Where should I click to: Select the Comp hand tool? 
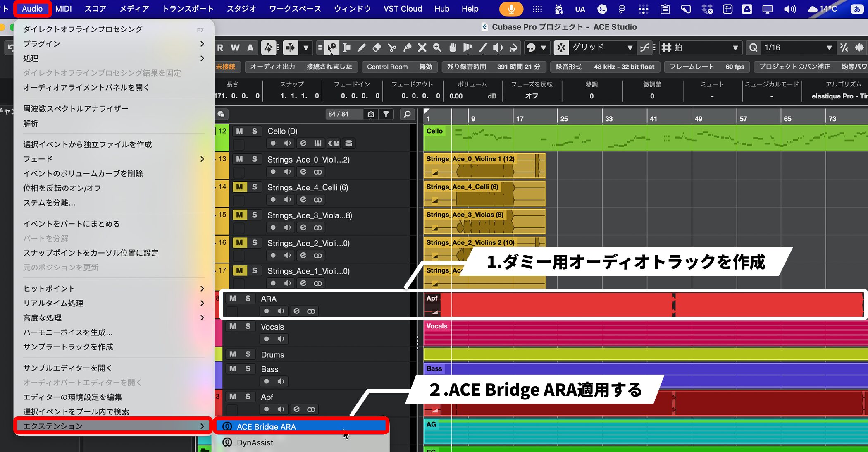pyautogui.click(x=453, y=48)
